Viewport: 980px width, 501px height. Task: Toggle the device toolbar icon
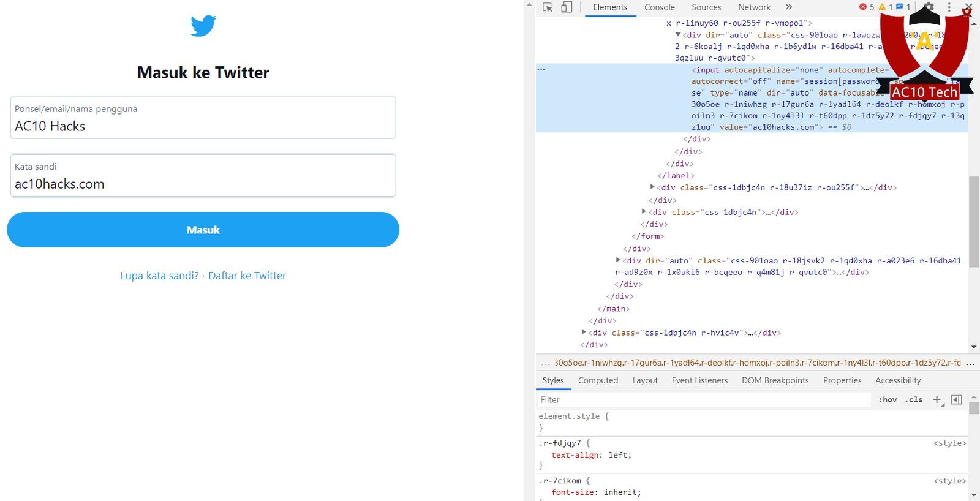click(567, 7)
